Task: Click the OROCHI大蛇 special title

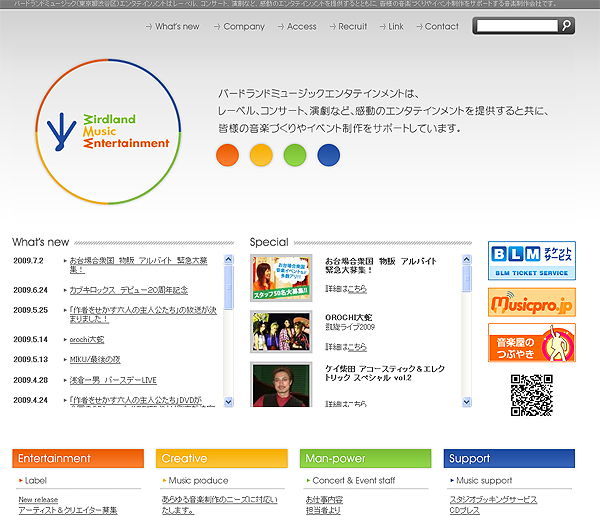Action: click(348, 317)
